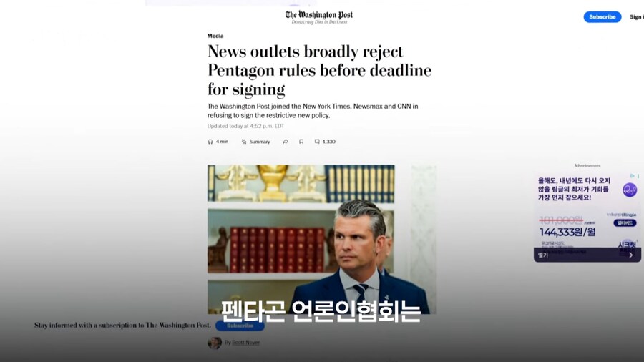This screenshot has width=644, height=362.
Task: Click the 4 min listen label
Action: pyautogui.click(x=223, y=142)
